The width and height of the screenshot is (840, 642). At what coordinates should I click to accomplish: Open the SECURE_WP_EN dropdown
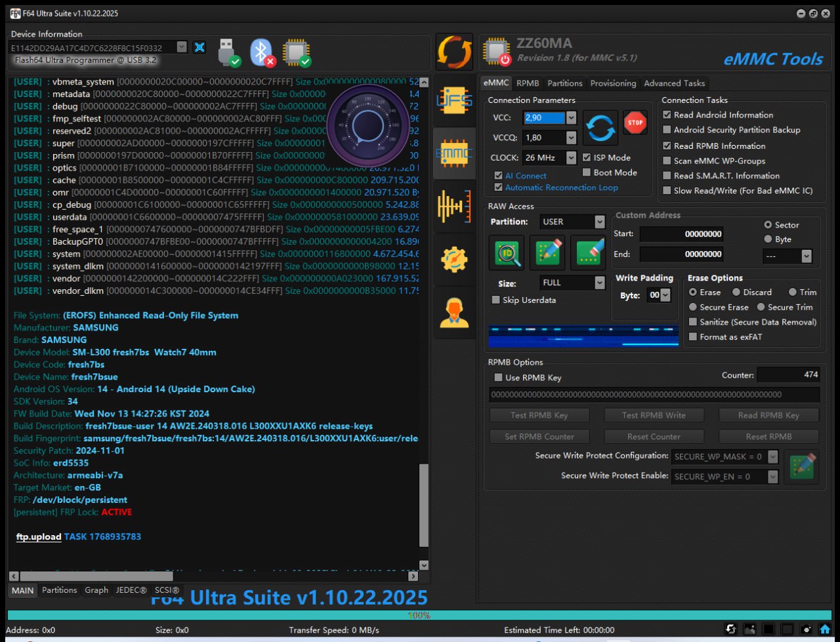pyautogui.click(x=772, y=477)
